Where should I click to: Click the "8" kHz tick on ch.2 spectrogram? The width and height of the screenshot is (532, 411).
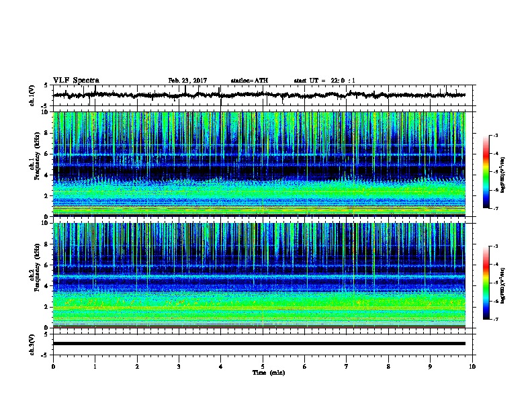pos(47,244)
